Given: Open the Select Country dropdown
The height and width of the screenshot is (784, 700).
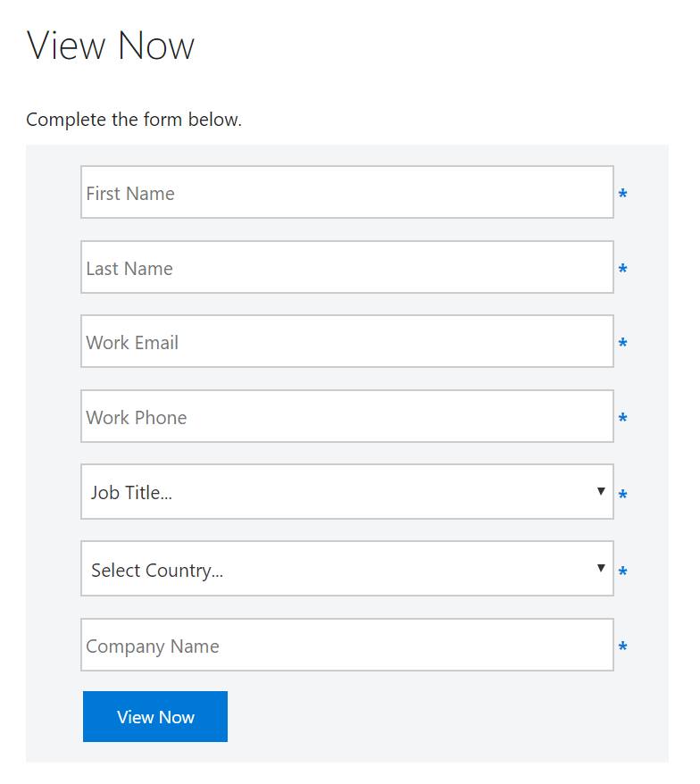Looking at the screenshot, I should point(346,569).
